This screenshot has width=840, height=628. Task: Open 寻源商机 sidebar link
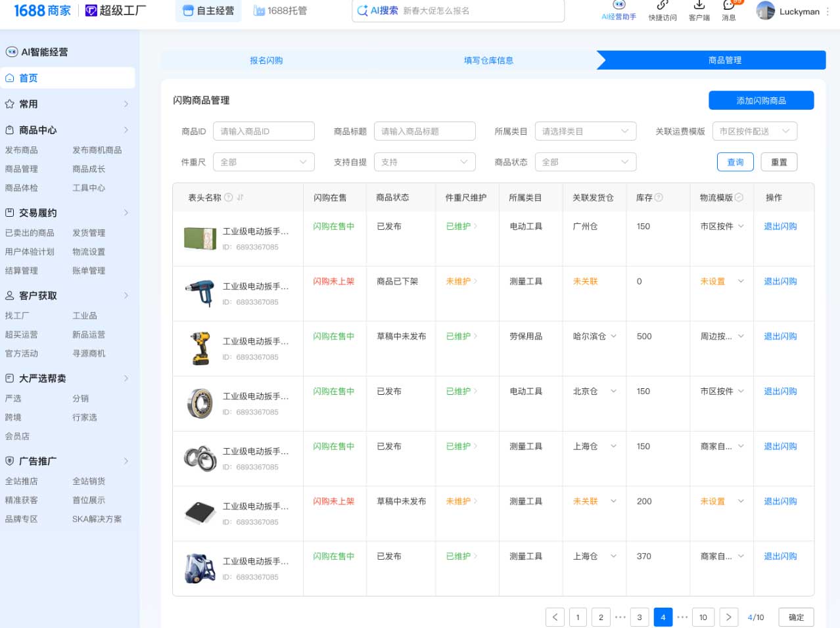pyautogui.click(x=89, y=353)
